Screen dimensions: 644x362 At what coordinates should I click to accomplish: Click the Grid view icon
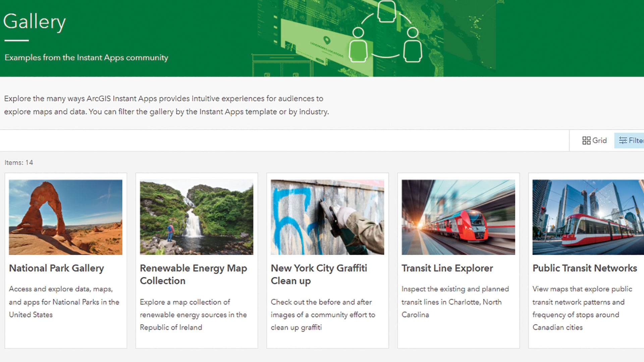586,140
